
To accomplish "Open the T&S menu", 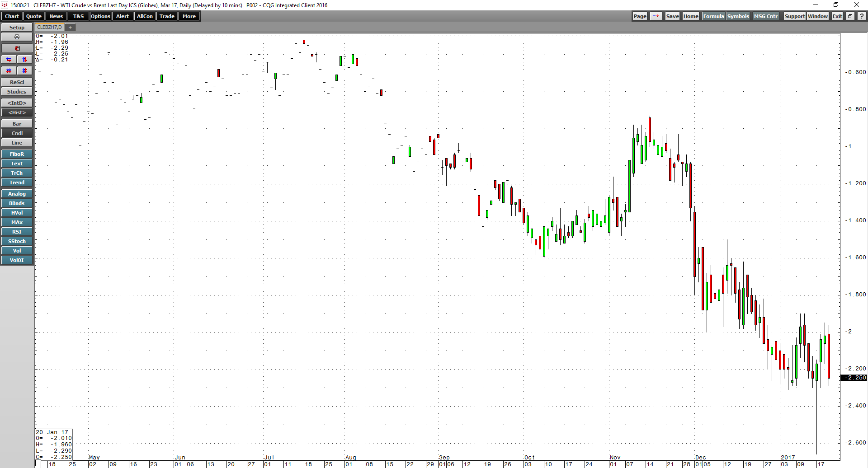I will click(78, 16).
